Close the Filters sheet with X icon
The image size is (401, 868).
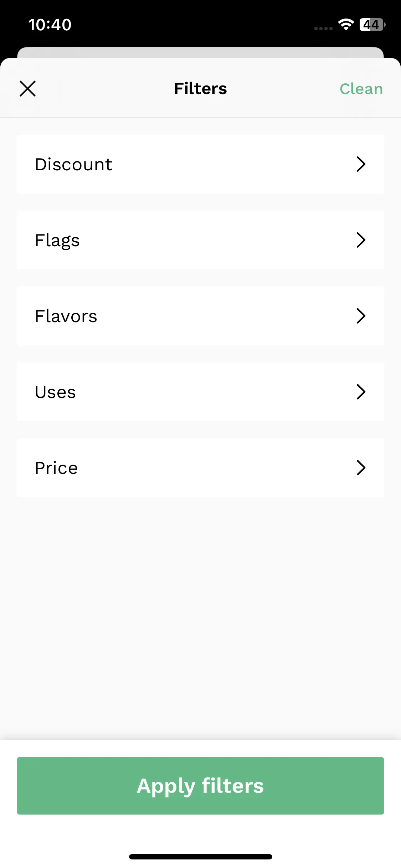(x=27, y=89)
